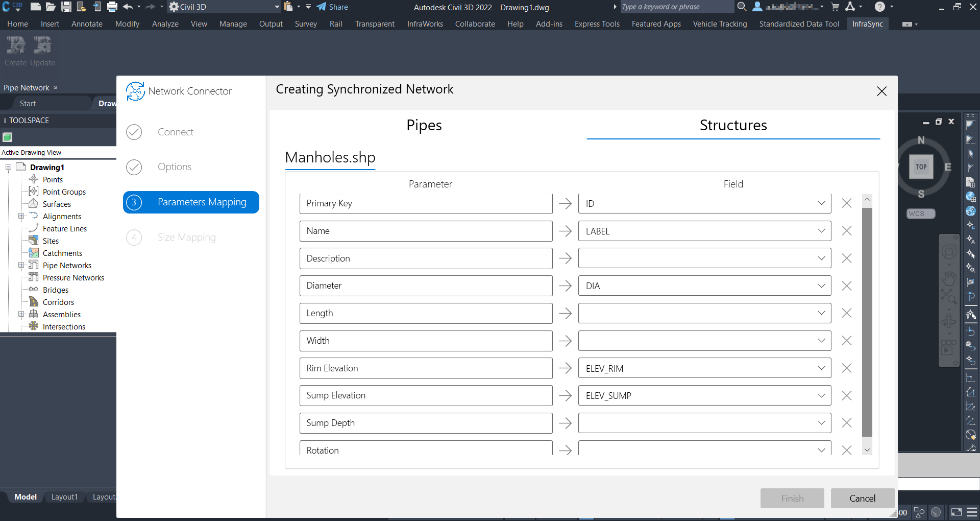The width and height of the screenshot is (980, 521).
Task: Click the Plot printer icon in the toolbar
Action: click(112, 7)
